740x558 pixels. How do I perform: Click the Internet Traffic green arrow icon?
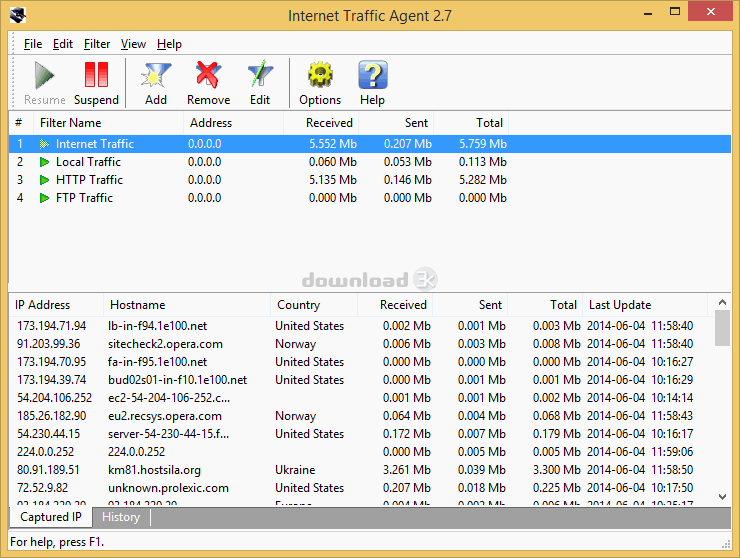pyautogui.click(x=44, y=144)
